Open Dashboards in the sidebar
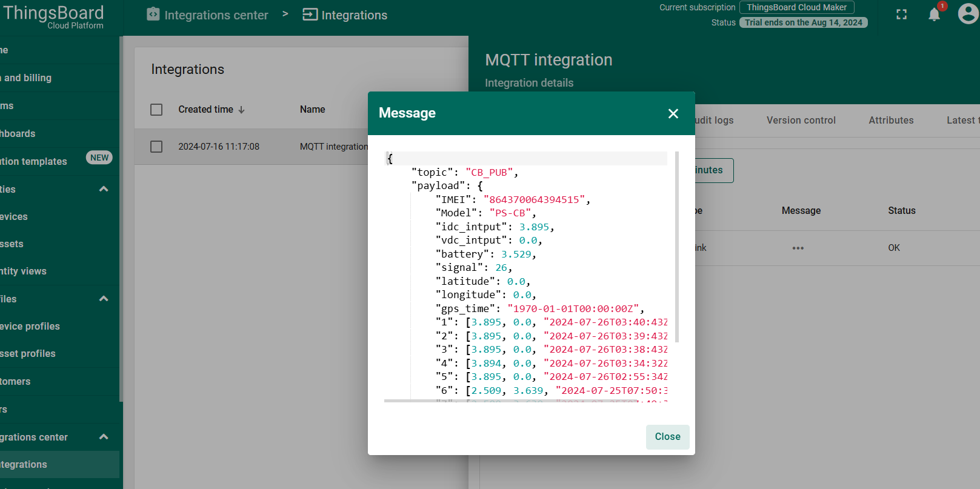Viewport: 980px width, 489px height. pyautogui.click(x=59, y=134)
